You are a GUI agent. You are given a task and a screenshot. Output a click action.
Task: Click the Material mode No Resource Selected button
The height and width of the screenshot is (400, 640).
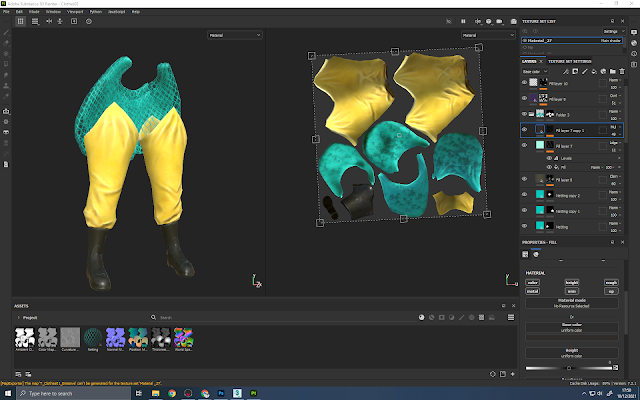point(571,303)
